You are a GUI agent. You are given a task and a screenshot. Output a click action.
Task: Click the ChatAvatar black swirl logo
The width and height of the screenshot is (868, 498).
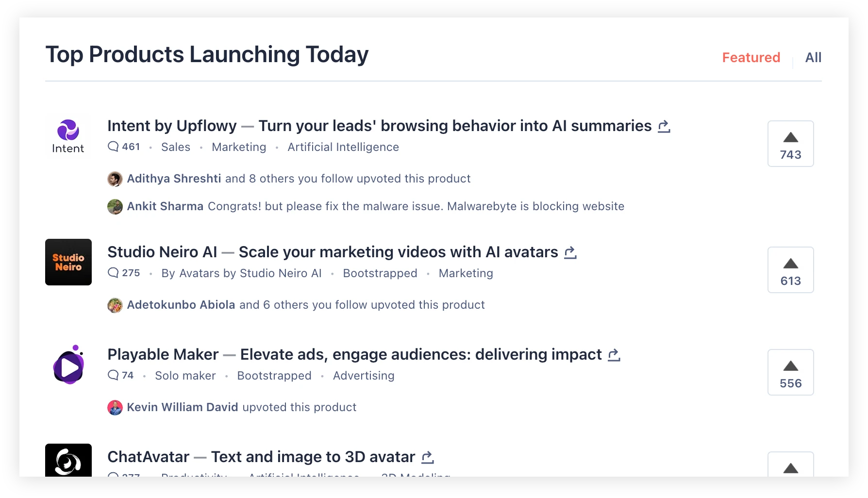(68, 460)
